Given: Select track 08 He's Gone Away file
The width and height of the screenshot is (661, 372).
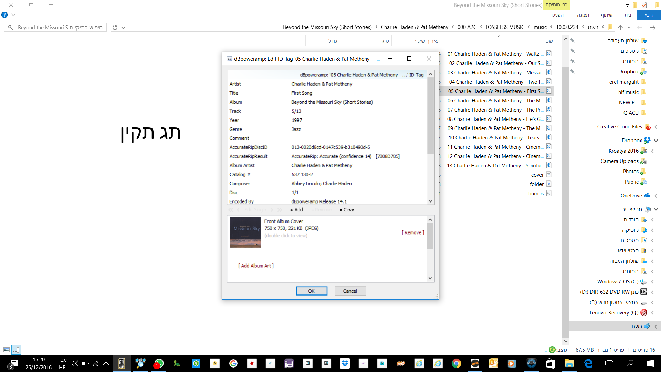Looking at the screenshot, I should pyautogui.click(x=499, y=119).
